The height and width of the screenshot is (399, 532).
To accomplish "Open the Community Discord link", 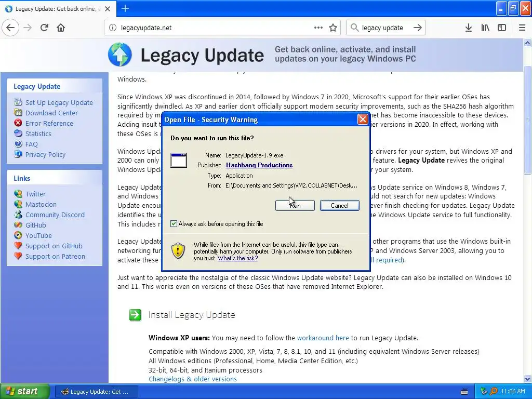I will pyautogui.click(x=55, y=215).
